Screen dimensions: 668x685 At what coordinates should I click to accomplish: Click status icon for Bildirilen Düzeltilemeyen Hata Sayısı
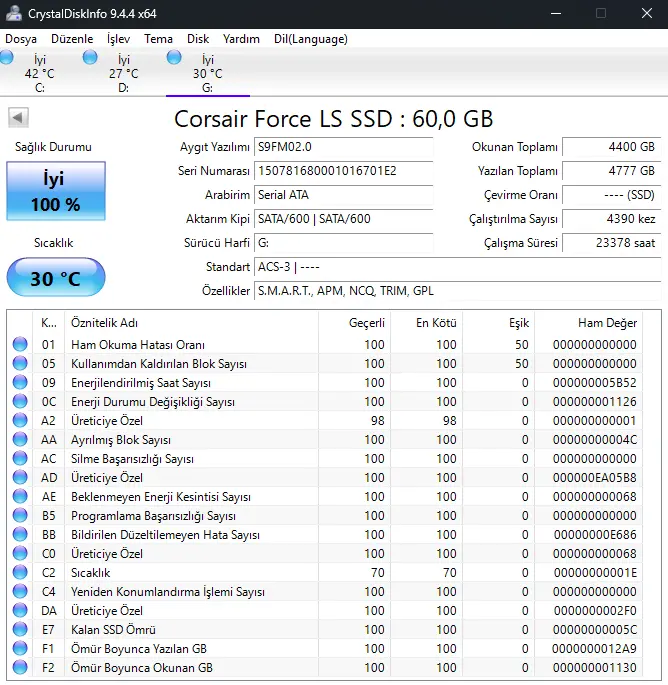(20, 534)
